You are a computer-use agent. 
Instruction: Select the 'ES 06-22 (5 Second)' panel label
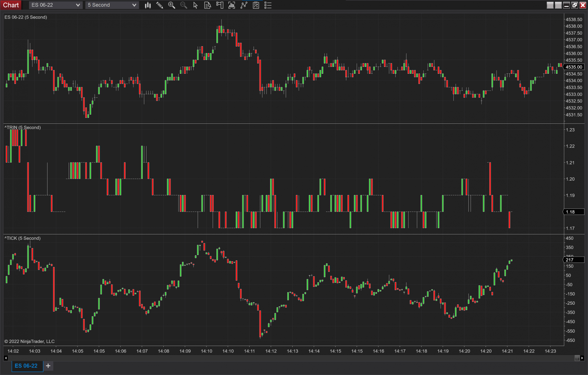(x=26, y=17)
